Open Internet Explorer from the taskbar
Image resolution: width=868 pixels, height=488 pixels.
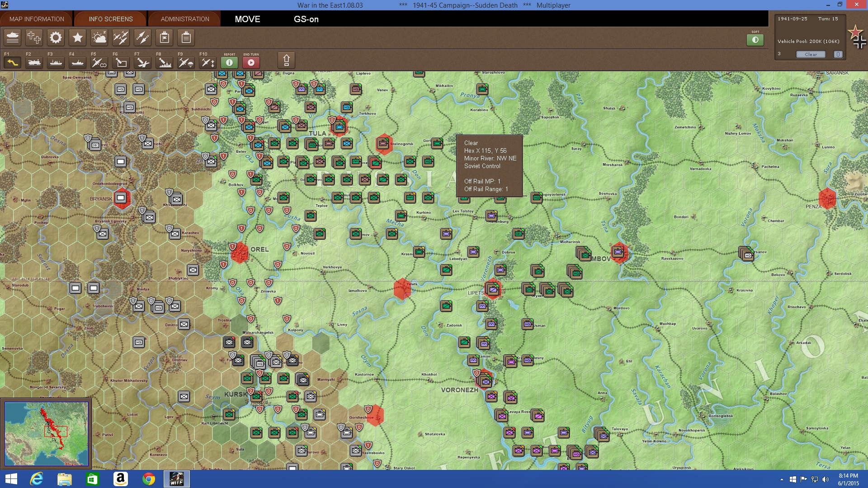37,479
